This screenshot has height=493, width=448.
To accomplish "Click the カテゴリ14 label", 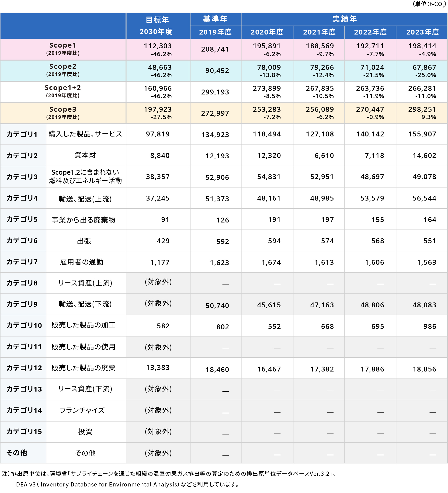I will pyautogui.click(x=24, y=411).
